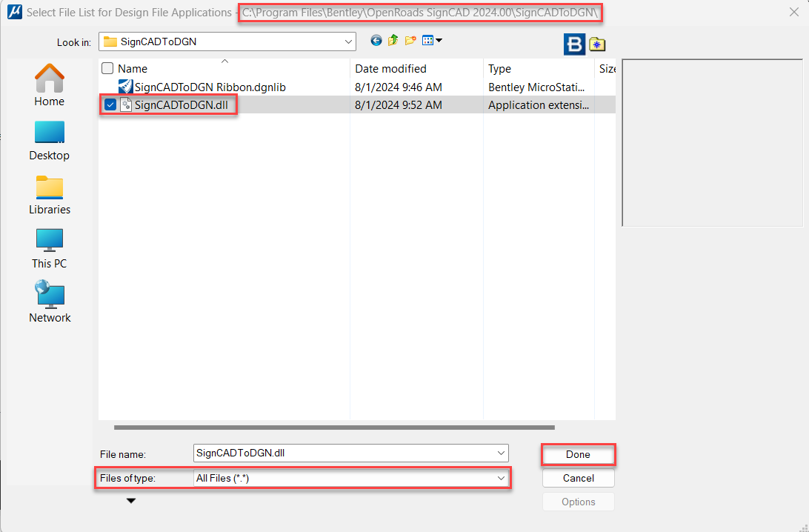Expand the black disclosure triangle below Files of type
Image resolution: width=809 pixels, height=532 pixels.
coord(131,501)
